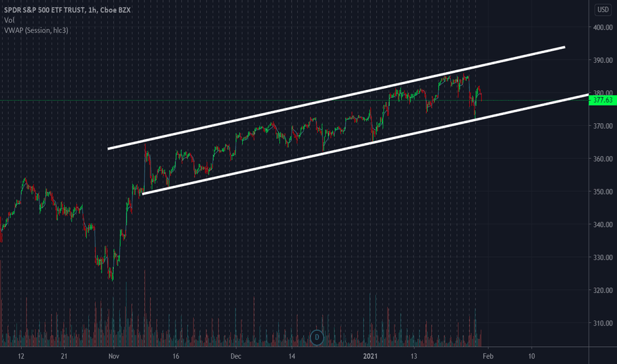The height and width of the screenshot is (364, 617).
Task: Click the 330.00 price axis label
Action: point(603,257)
